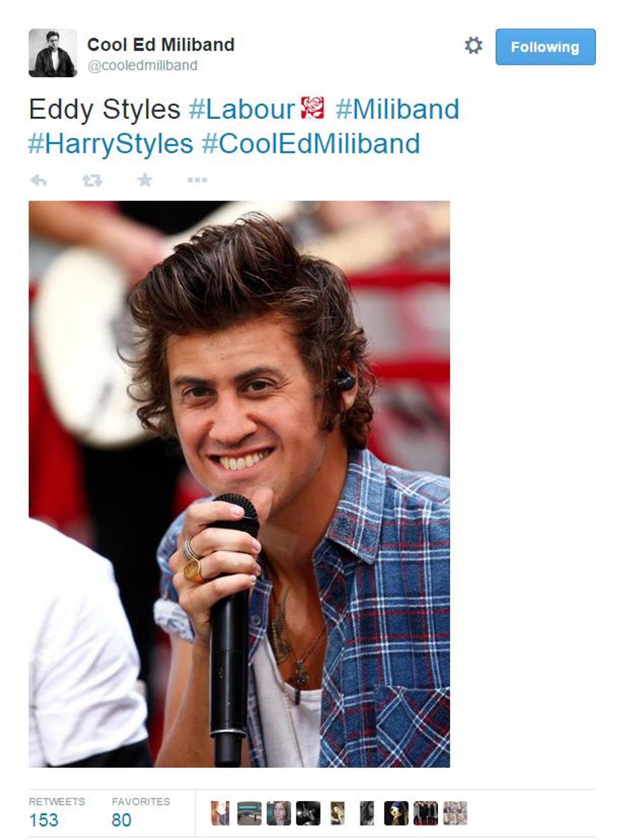Select the second retweeter avatar thumbnail

click(250, 813)
